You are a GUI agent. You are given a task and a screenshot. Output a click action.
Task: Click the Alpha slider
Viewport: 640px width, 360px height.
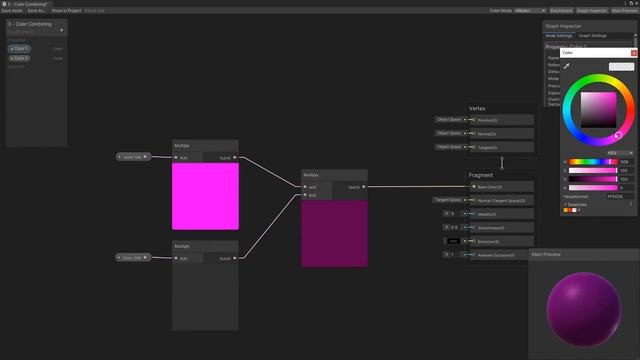[x=593, y=188]
